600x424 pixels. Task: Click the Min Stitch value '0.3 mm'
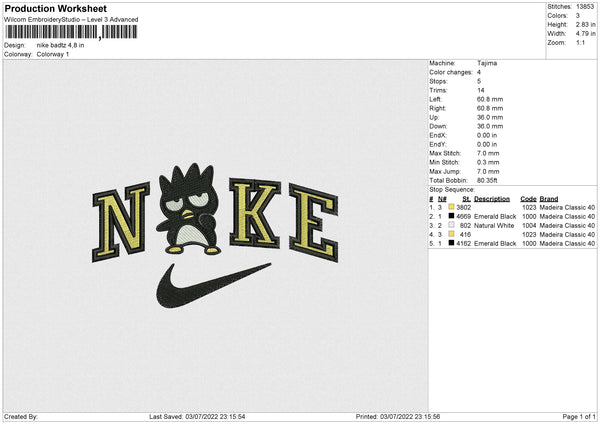pyautogui.click(x=488, y=162)
